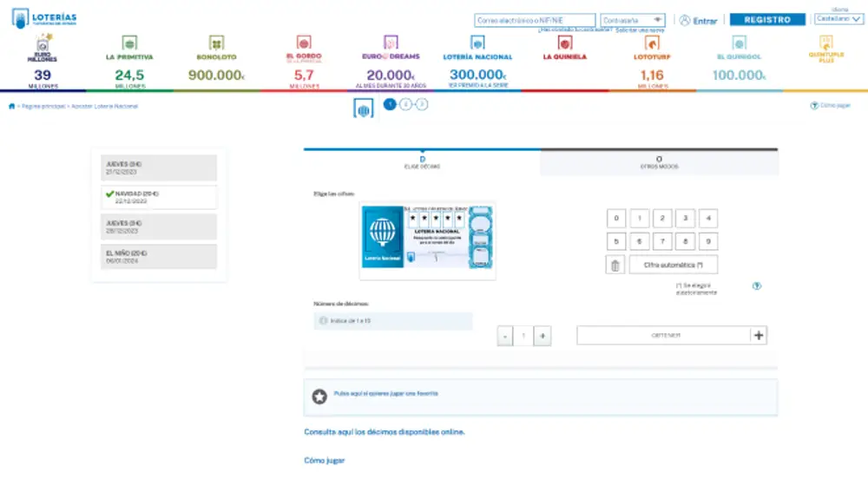
Task: Click digit 1 on the keypad
Action: 640,218
